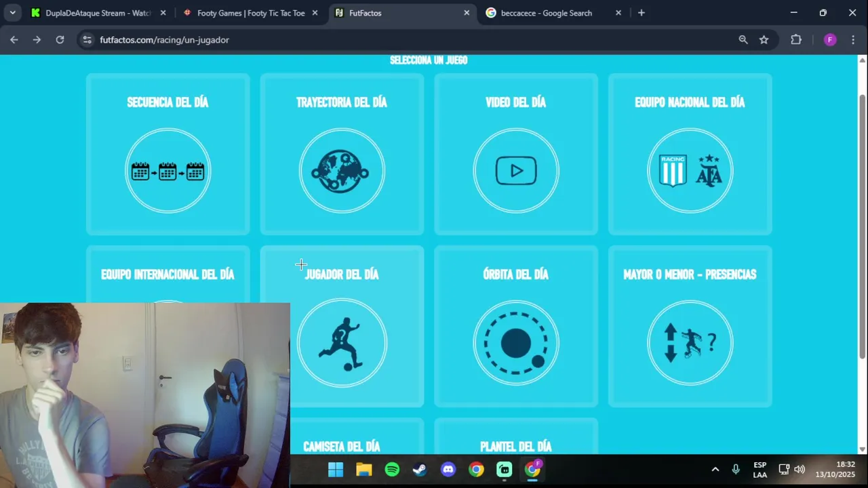Open Discord from the taskbar
The width and height of the screenshot is (868, 488).
coord(448,470)
